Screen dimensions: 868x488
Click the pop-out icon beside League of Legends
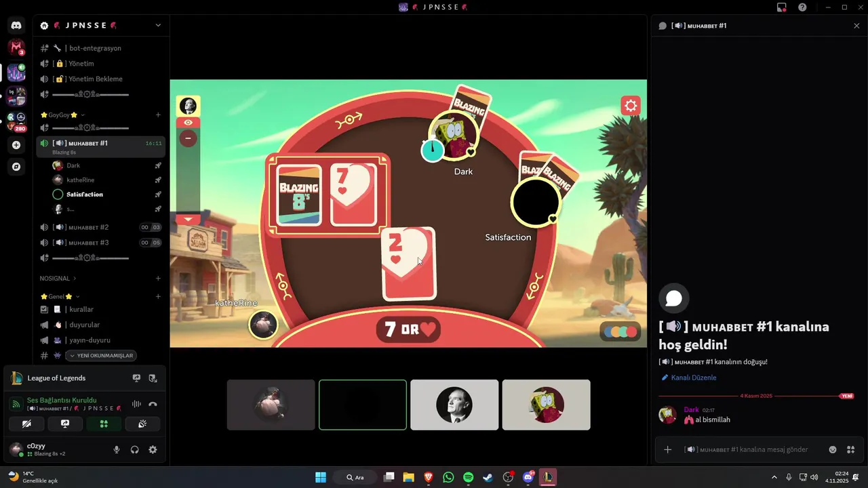coord(153,378)
